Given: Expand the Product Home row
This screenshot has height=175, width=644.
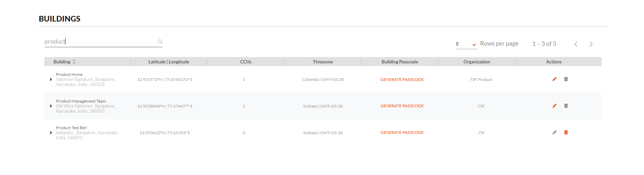Looking at the screenshot, I should coord(51,80).
